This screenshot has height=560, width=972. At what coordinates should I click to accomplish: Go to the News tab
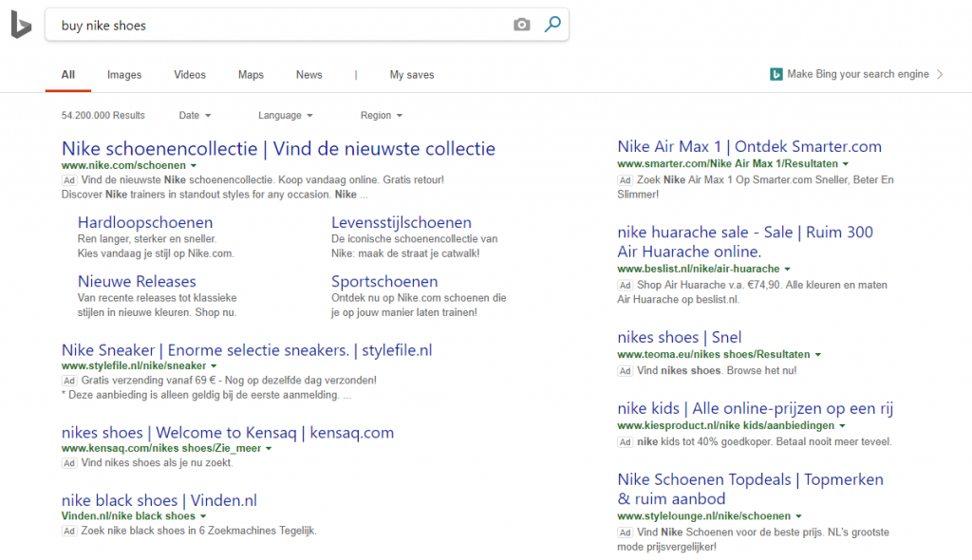point(309,75)
